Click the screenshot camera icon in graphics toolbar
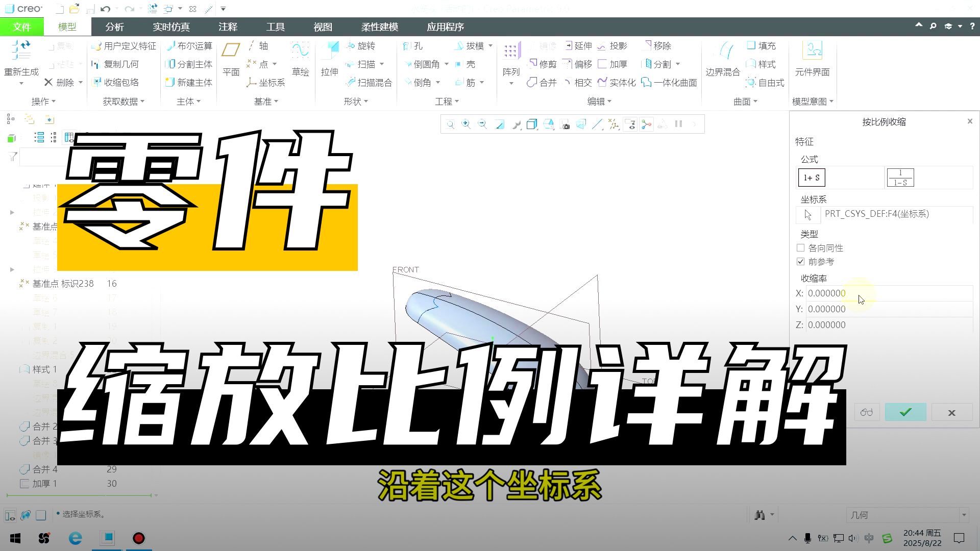 [x=566, y=124]
